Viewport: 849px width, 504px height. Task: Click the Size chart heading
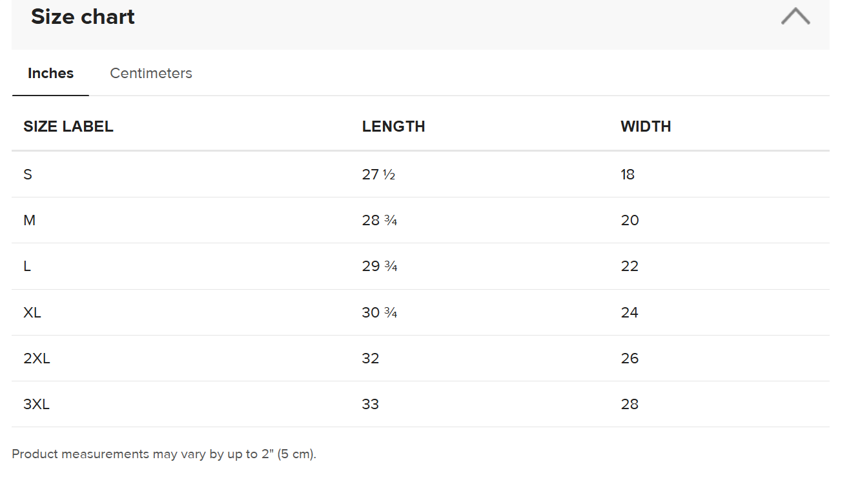83,17
